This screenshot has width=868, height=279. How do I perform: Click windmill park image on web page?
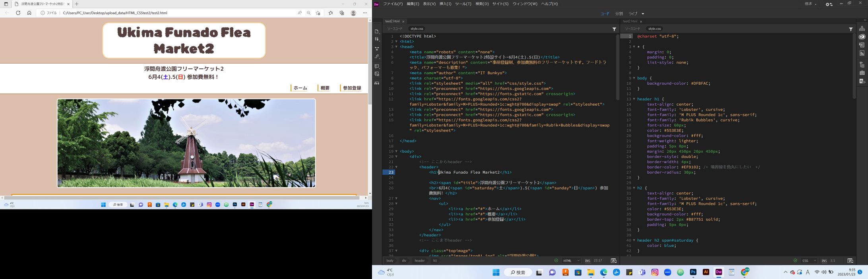pyautogui.click(x=186, y=143)
